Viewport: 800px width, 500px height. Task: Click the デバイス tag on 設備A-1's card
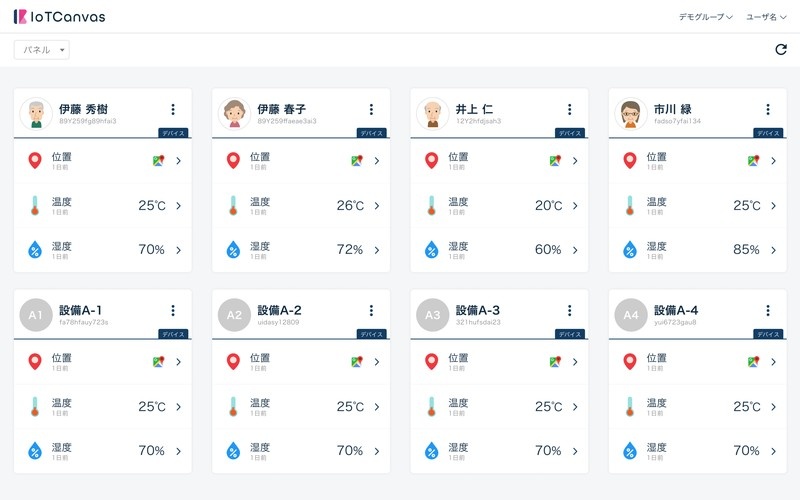click(x=174, y=334)
